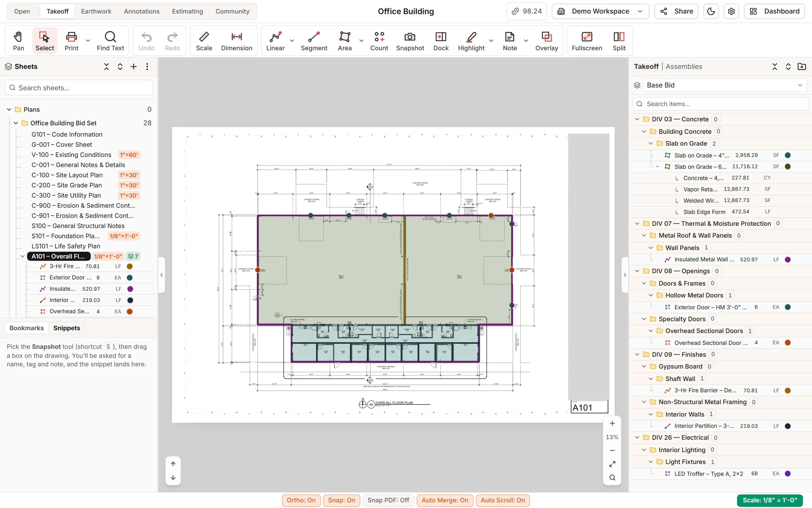Go to the Estimating tab

coord(187,11)
